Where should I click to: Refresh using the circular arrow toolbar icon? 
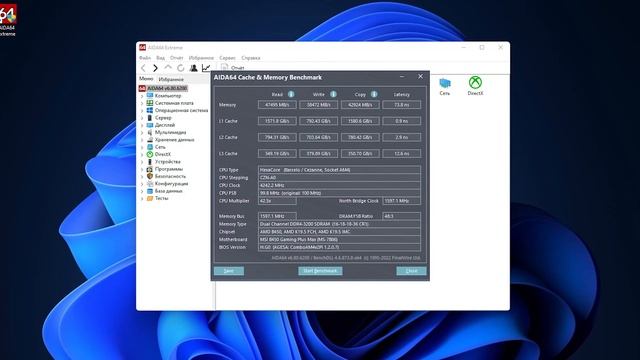coord(180,68)
